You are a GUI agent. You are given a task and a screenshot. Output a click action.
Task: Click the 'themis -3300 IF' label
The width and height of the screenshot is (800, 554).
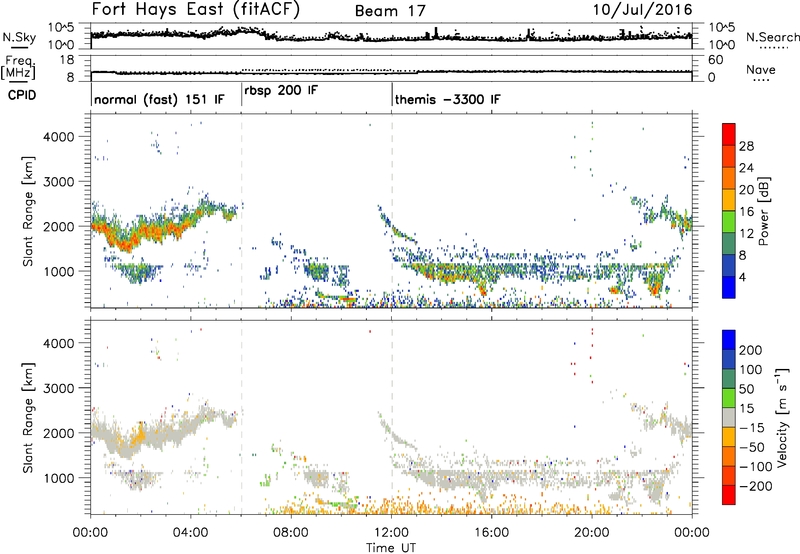(447, 99)
